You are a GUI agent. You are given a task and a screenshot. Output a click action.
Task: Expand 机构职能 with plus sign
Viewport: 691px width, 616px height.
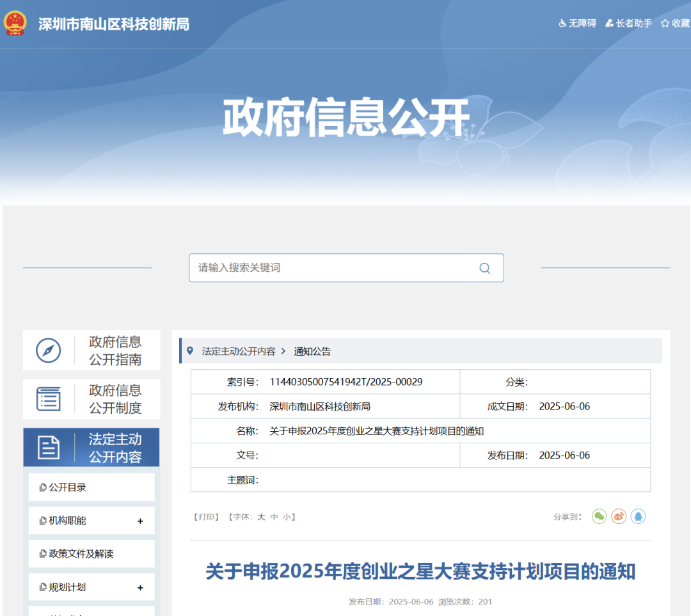pyautogui.click(x=140, y=521)
